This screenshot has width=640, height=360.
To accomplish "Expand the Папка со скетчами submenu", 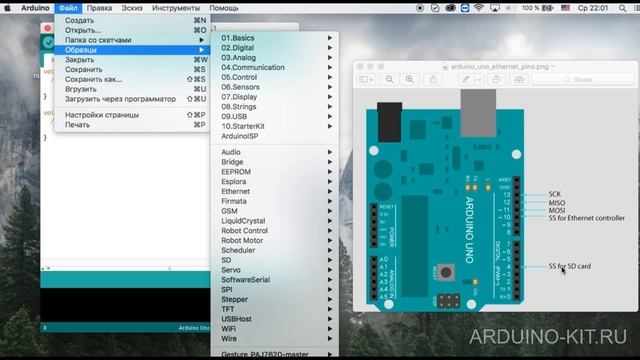I will tap(132, 40).
